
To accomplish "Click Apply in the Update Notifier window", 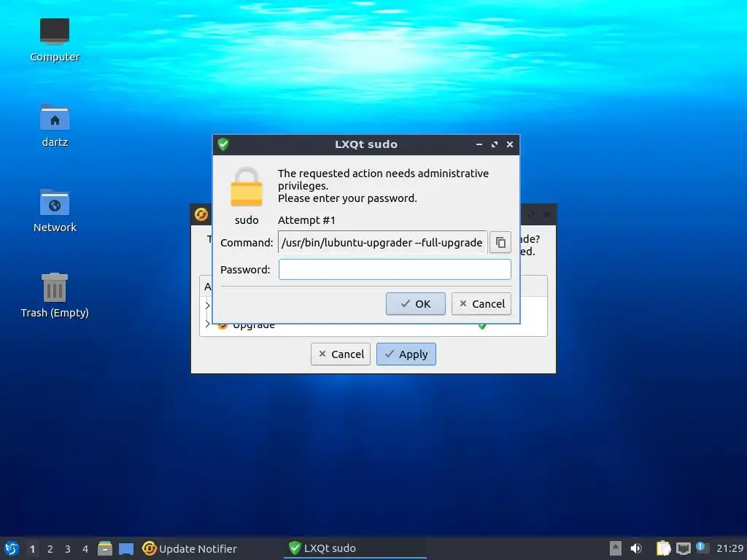I will pyautogui.click(x=406, y=354).
